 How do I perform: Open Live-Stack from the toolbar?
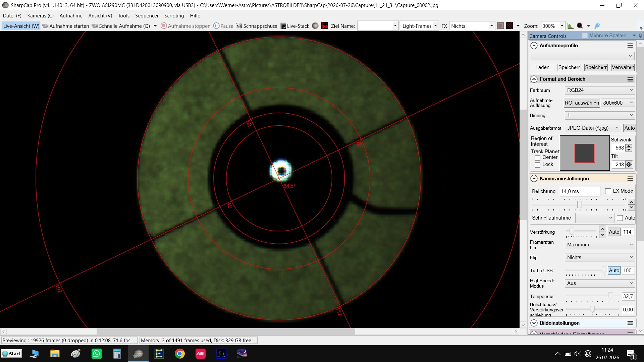[295, 26]
